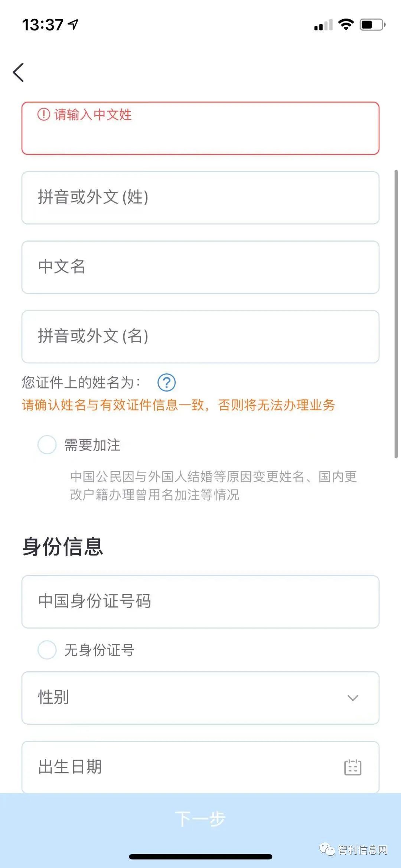Click the vertical scrollbar on right edge
The height and width of the screenshot is (868, 401).
[396, 314]
